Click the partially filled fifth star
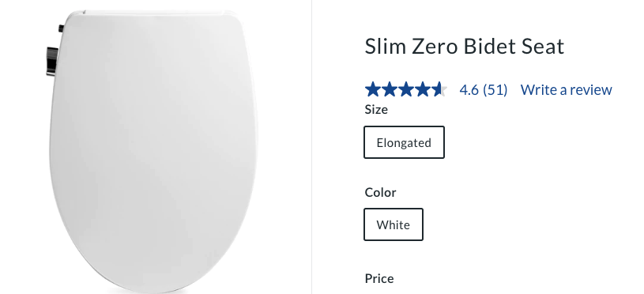Image resolution: width=644 pixels, height=294 pixels. point(439,89)
